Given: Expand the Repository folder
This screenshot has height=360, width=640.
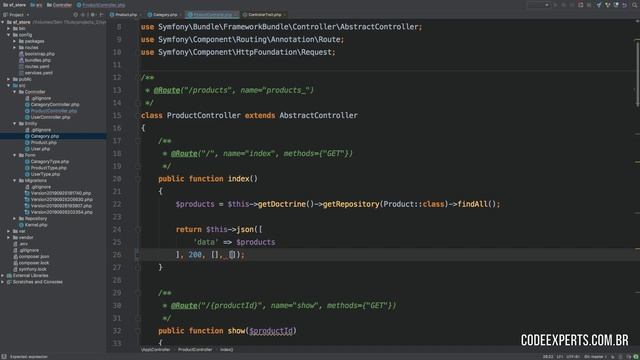Looking at the screenshot, I should [15, 218].
